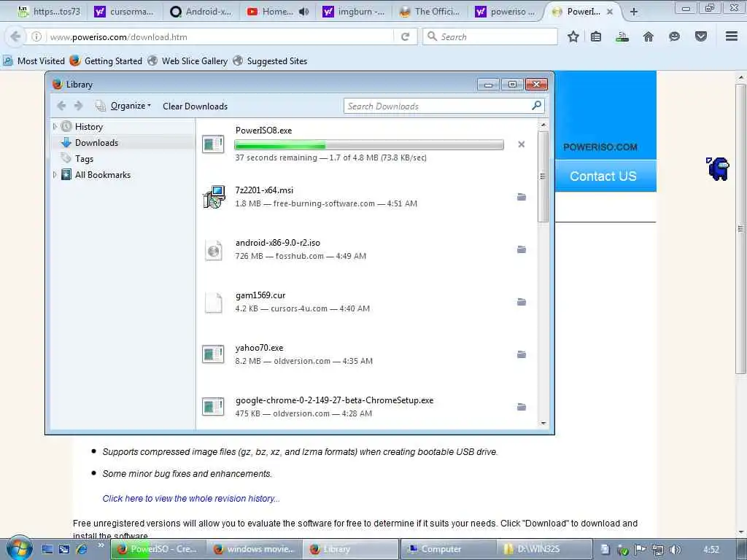
Task: Click Clear Downloads button
Action: [x=196, y=106]
